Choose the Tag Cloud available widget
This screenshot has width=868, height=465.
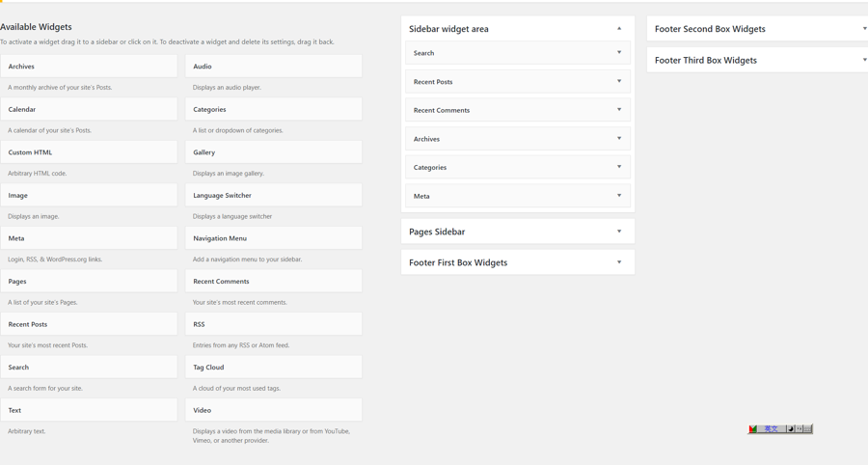[273, 367]
